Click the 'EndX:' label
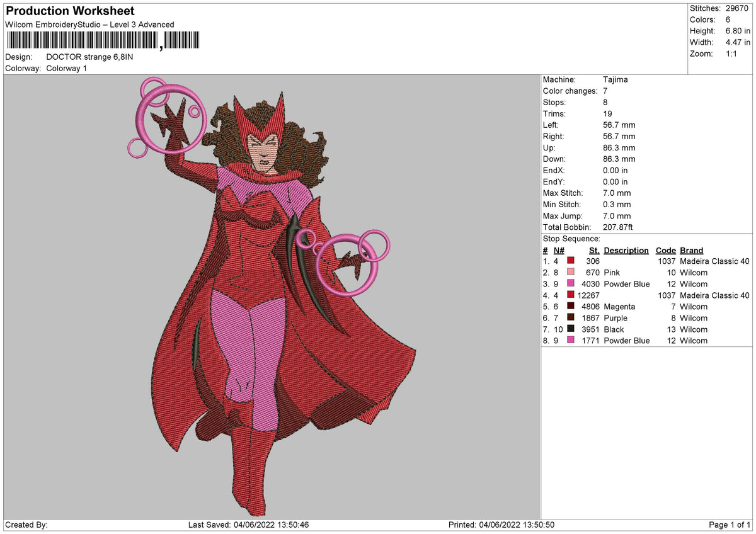756x534 pixels. point(554,170)
